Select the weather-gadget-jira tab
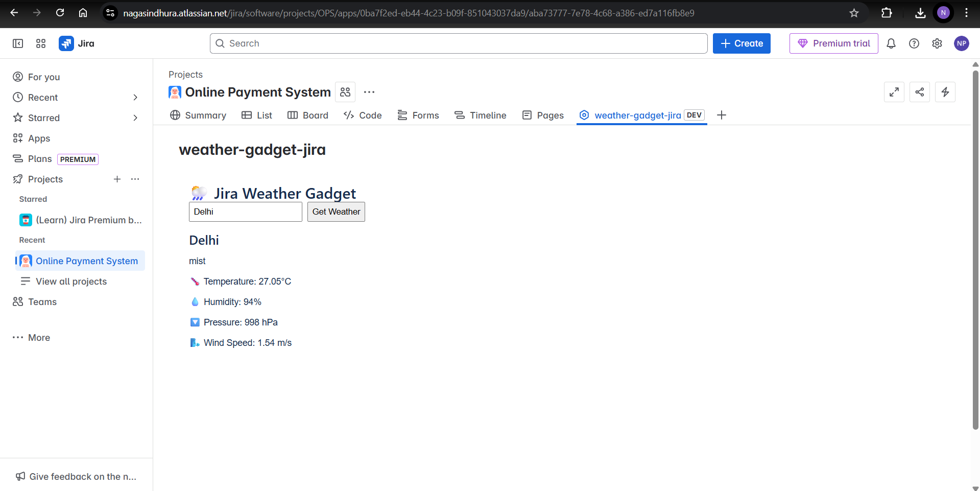 point(642,115)
